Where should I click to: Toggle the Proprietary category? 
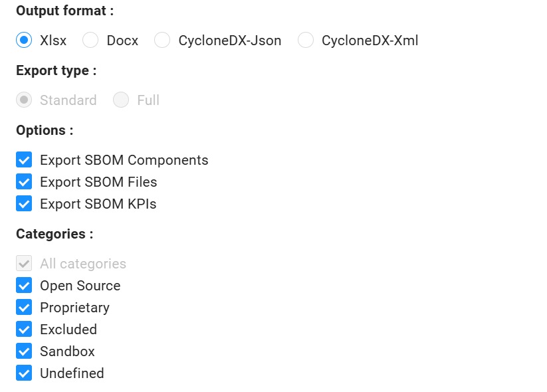[x=24, y=307]
